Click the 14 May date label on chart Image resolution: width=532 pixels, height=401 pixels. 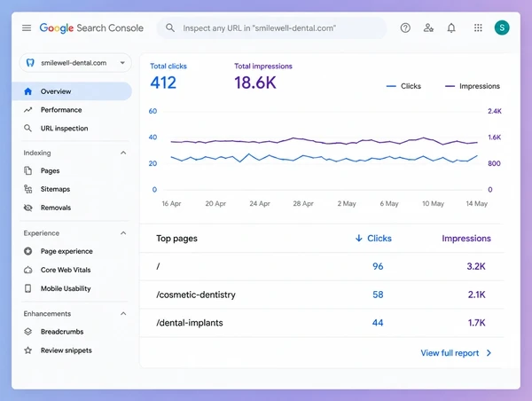[x=477, y=203]
